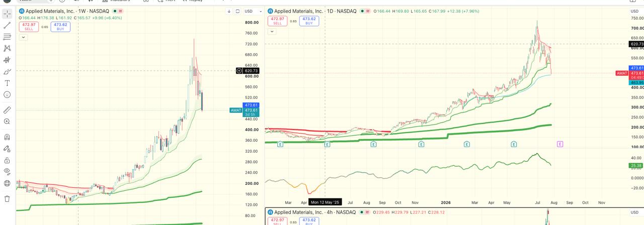The width and height of the screenshot is (644, 225).
Task: Click SELL 472.97 button on 4h chart
Action: (x=277, y=221)
